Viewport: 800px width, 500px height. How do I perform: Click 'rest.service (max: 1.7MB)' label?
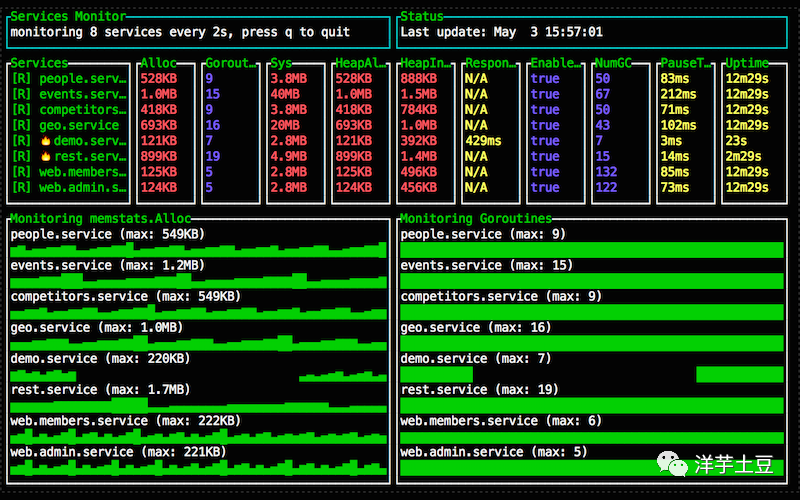click(x=101, y=390)
